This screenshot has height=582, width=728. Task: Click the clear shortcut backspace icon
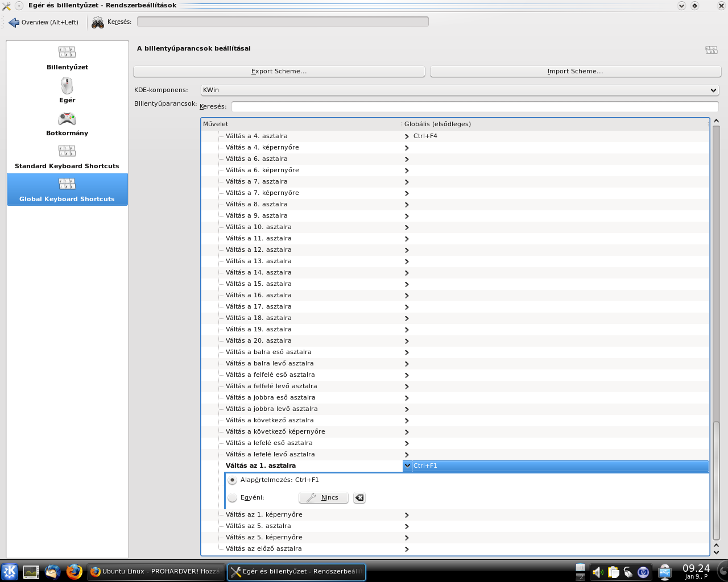click(359, 498)
